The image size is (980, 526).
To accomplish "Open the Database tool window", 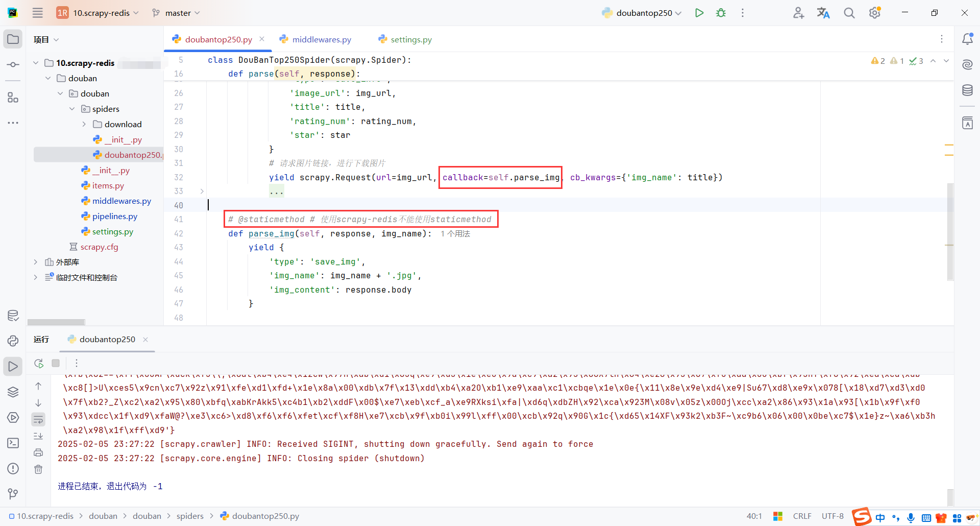I will 967,90.
